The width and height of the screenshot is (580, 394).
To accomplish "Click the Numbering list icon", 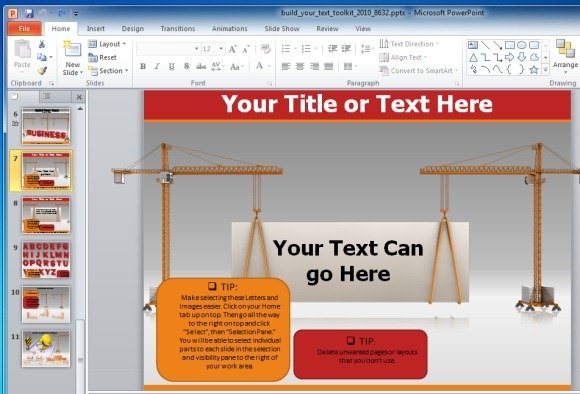I will tap(306, 48).
